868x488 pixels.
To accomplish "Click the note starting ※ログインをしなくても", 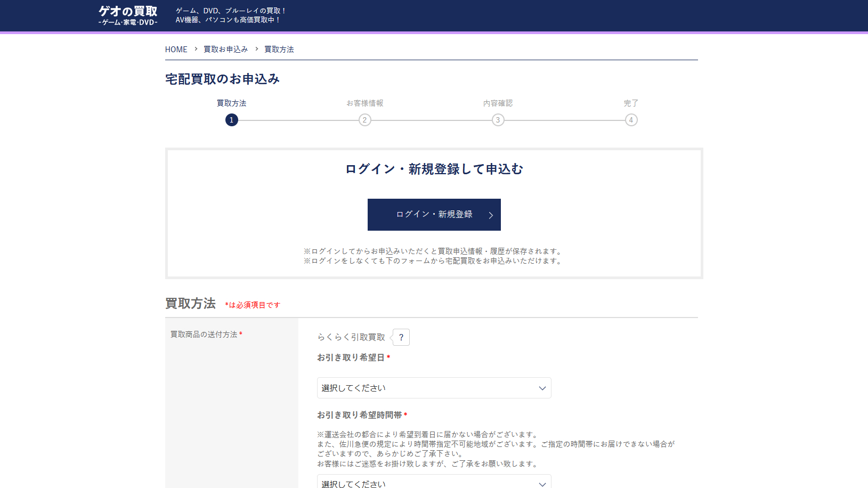I will (x=434, y=261).
